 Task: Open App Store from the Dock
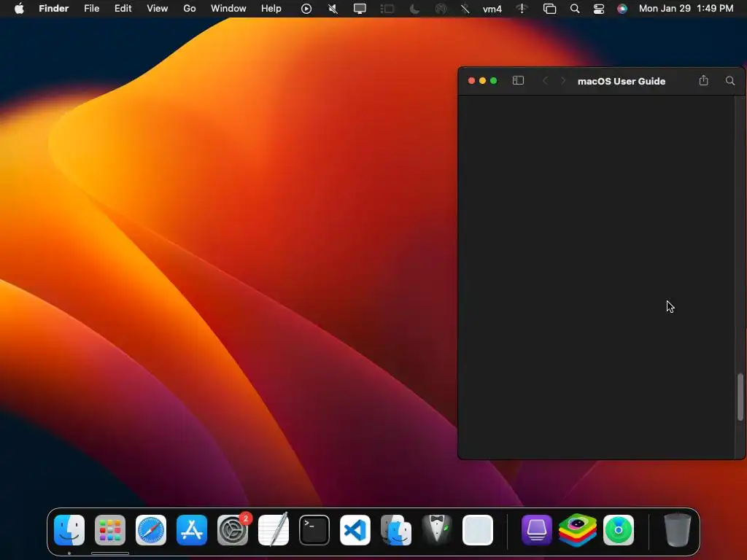click(192, 530)
